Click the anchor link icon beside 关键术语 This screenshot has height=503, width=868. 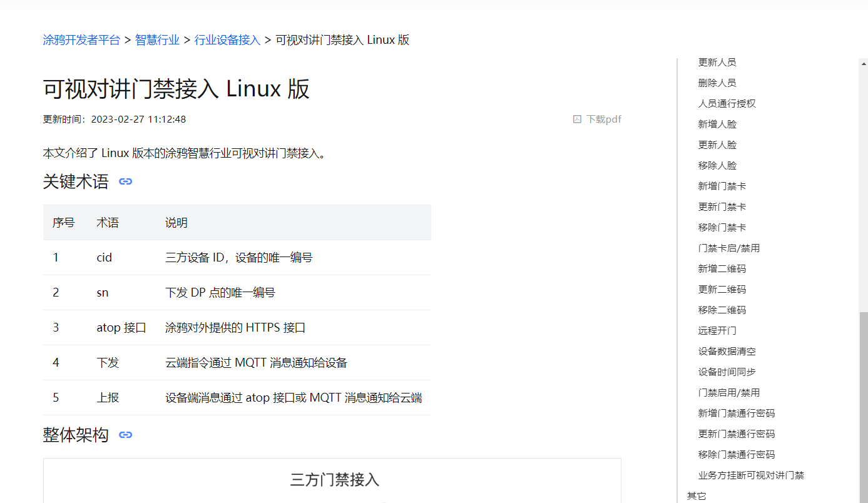coord(126,182)
